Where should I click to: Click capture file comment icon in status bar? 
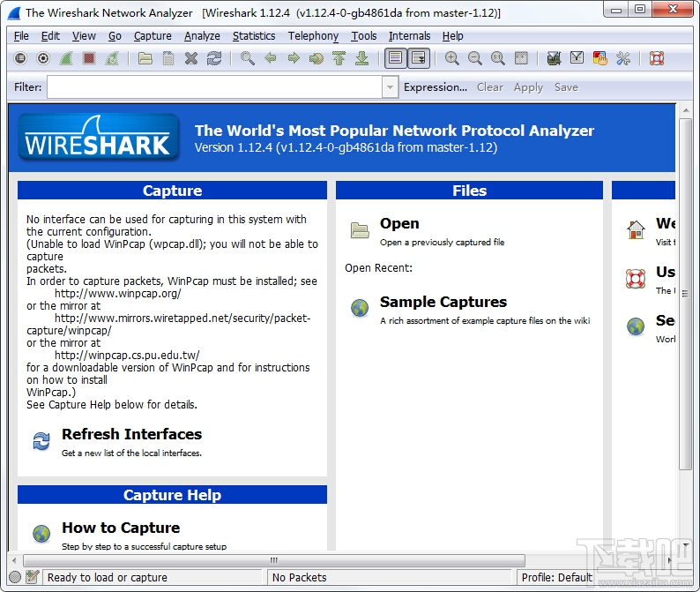[x=32, y=577]
